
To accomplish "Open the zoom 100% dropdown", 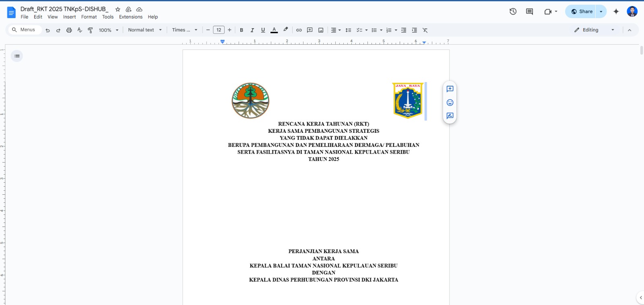I will coord(109,30).
